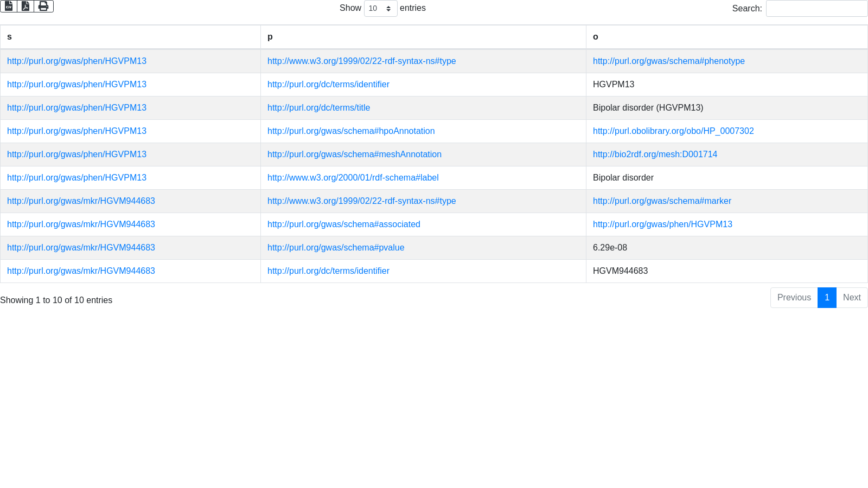Open the bio2rdf mesh:D001714 link
868x488 pixels.
tap(655, 155)
